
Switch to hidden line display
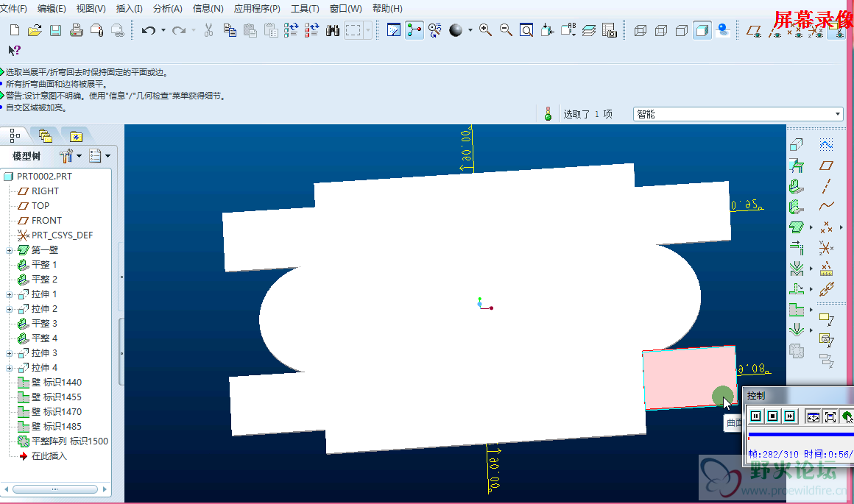tap(661, 30)
